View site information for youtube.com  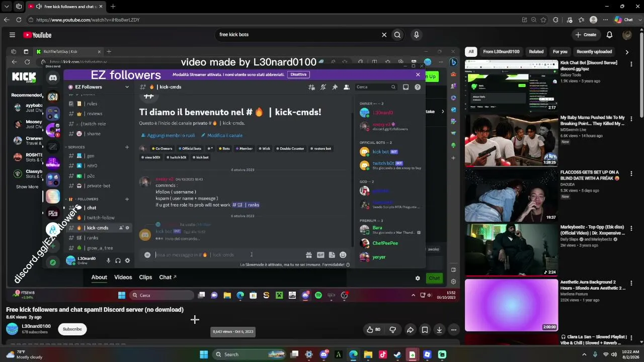31,20
